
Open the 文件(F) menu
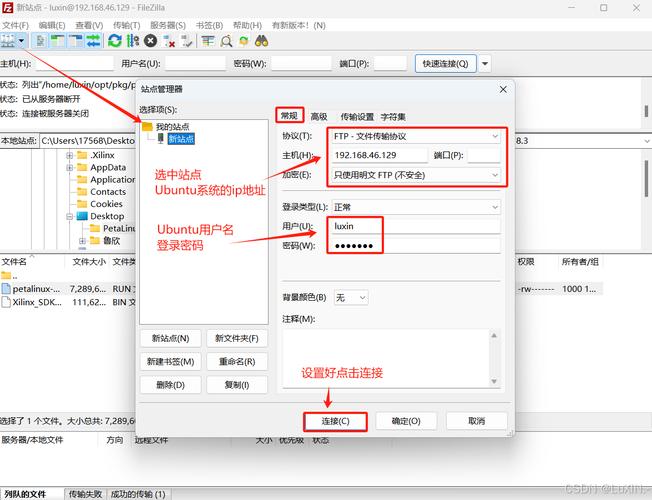[x=15, y=25]
